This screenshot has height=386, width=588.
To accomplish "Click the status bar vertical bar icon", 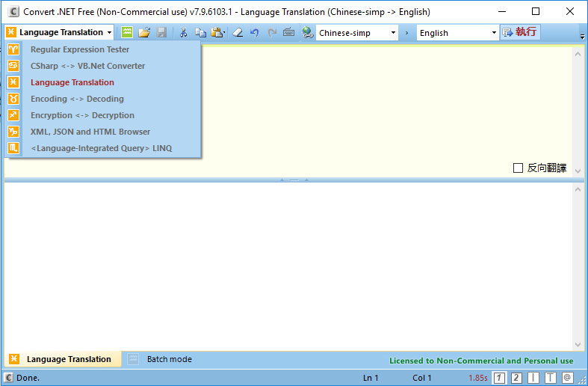I will (x=533, y=378).
